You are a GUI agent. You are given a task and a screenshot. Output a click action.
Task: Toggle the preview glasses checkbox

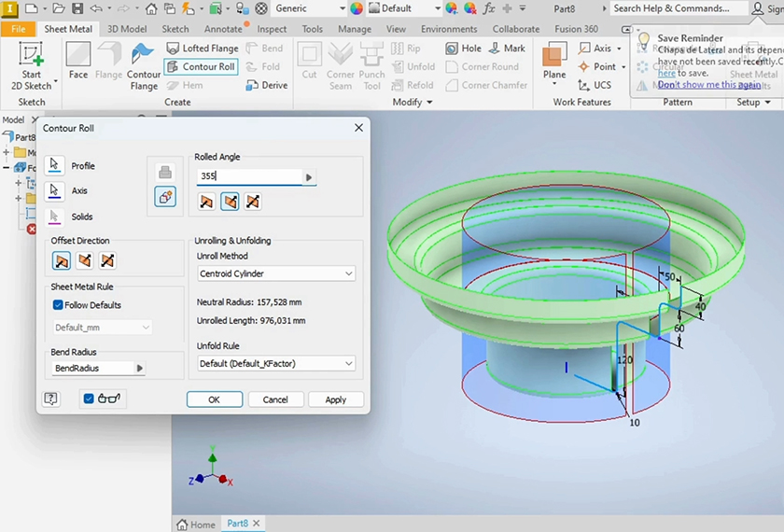(89, 399)
